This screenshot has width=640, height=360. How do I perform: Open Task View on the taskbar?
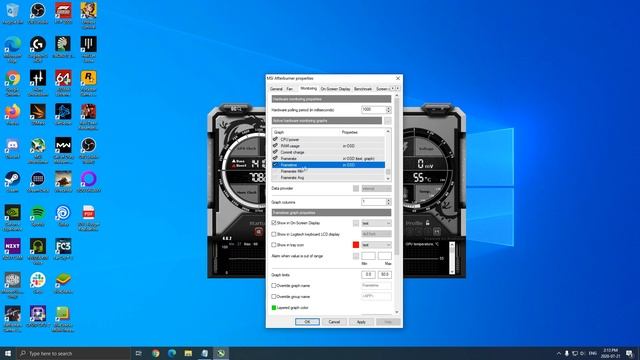click(x=139, y=353)
